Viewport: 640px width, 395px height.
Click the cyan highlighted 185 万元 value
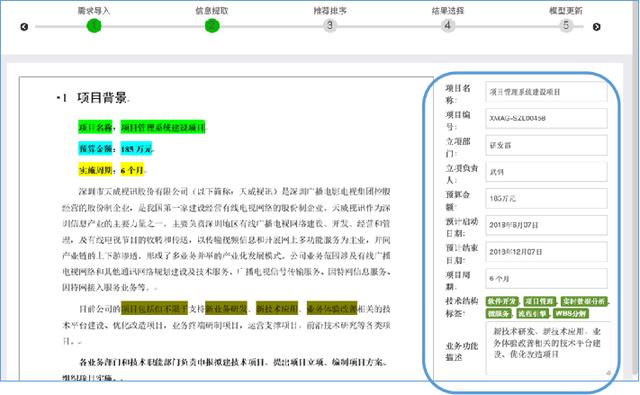coord(136,149)
